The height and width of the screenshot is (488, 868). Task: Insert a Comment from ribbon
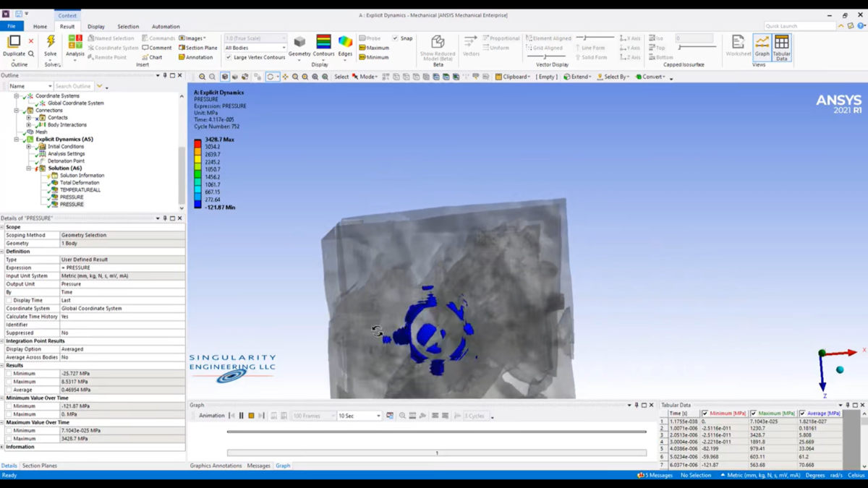click(157, 48)
